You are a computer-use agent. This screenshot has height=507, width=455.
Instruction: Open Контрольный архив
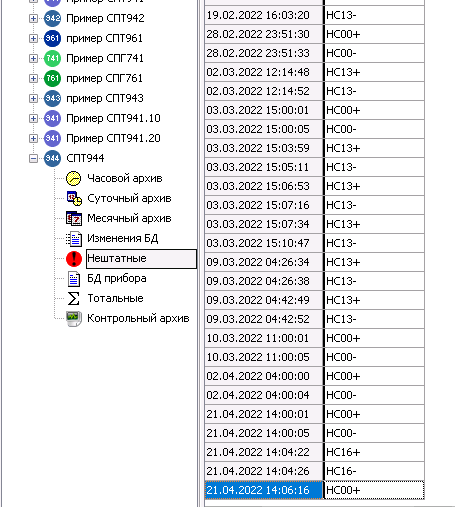(138, 318)
